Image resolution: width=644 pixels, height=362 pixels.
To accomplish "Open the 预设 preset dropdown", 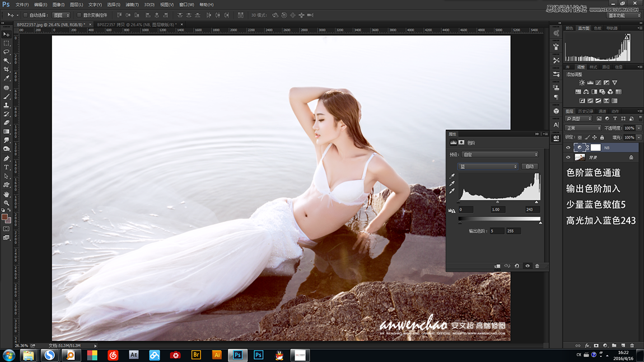I will coord(500,154).
